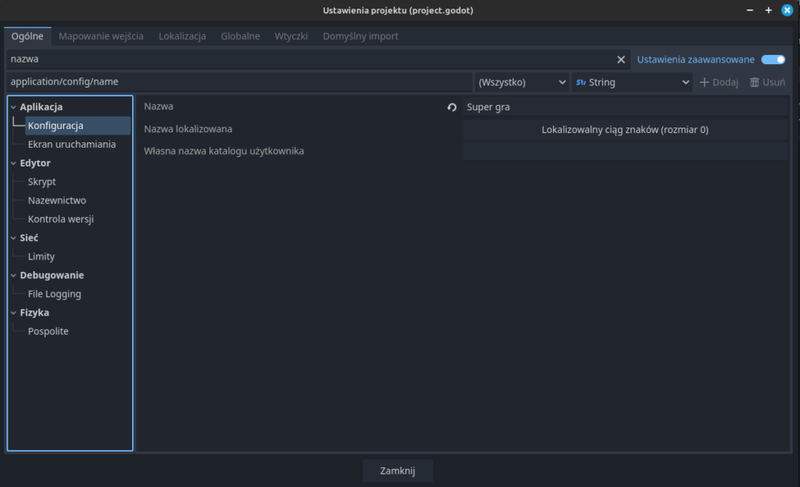Click the Nazwa property label
This screenshot has height=487, width=800.
[159, 107]
